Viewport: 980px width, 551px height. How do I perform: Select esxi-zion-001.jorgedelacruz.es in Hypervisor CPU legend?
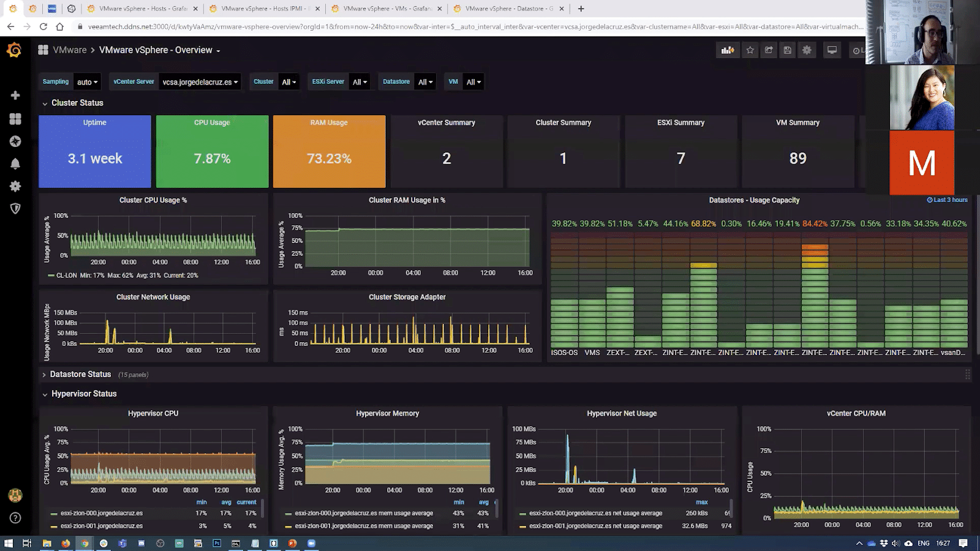click(x=102, y=525)
